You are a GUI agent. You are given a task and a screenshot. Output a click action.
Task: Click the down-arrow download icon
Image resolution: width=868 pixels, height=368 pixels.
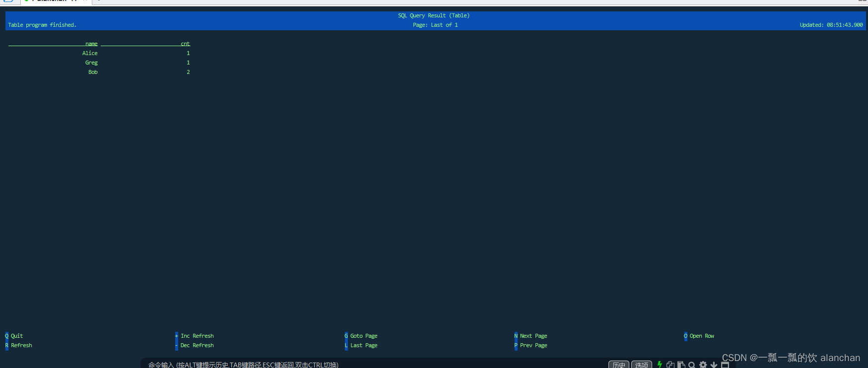click(x=714, y=365)
